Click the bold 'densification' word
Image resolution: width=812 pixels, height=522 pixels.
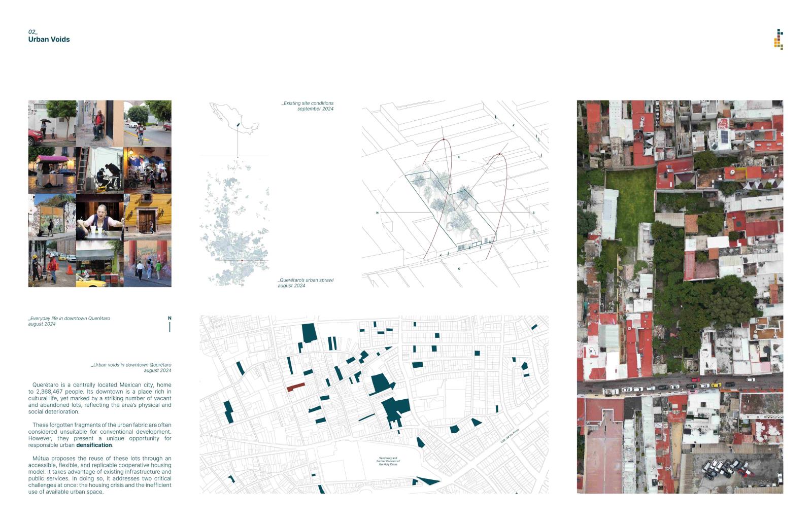point(94,445)
